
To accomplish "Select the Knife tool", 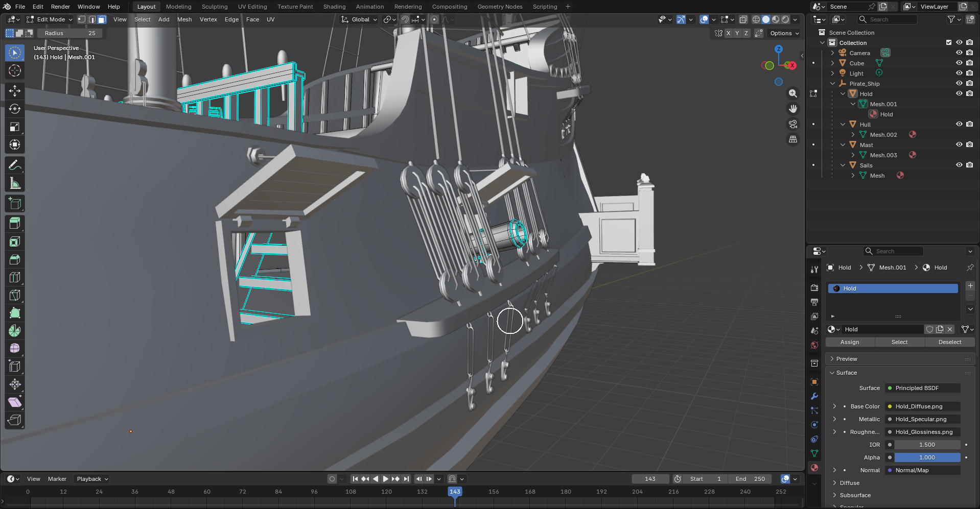I will [x=15, y=295].
